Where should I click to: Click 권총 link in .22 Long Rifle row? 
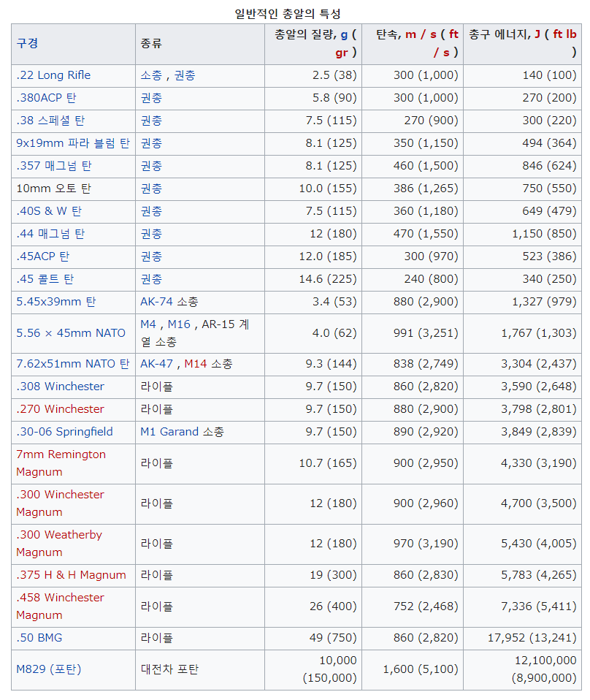pos(184,75)
